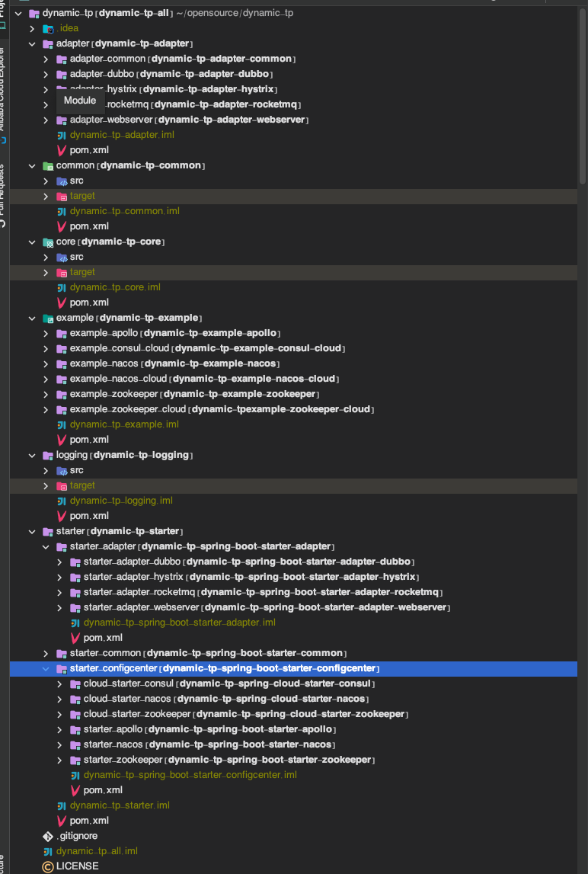Viewport: 588px width, 874px height.
Task: Collapse the starter-configcenter module
Action: point(45,668)
